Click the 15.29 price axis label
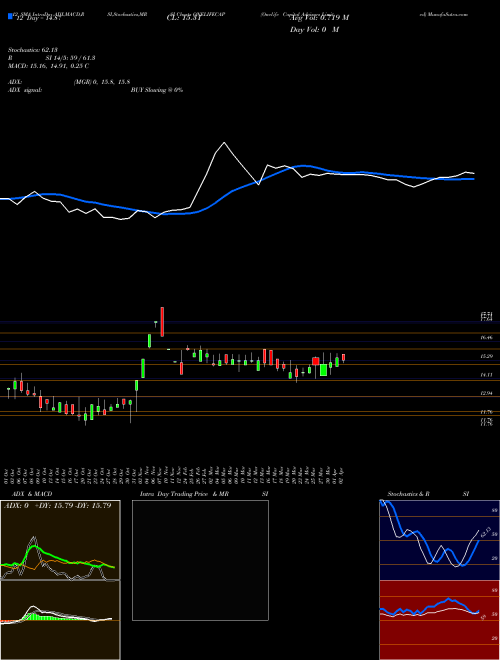The height and width of the screenshot is (660, 500). click(x=487, y=356)
